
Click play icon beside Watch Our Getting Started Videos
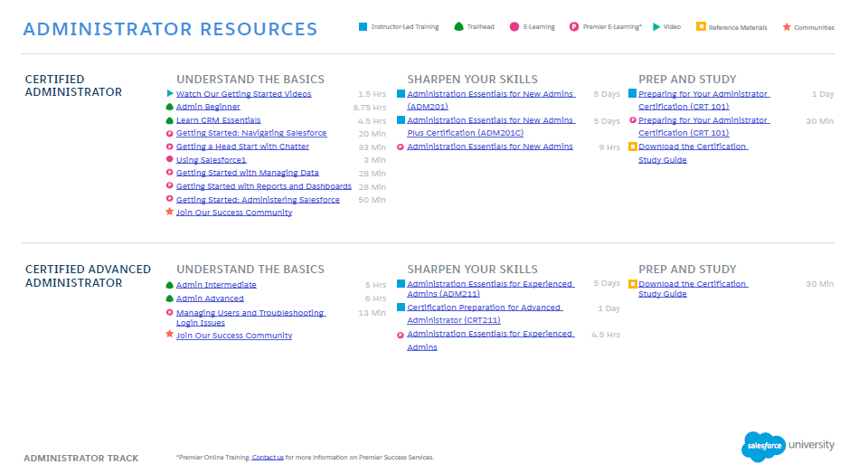click(x=170, y=93)
